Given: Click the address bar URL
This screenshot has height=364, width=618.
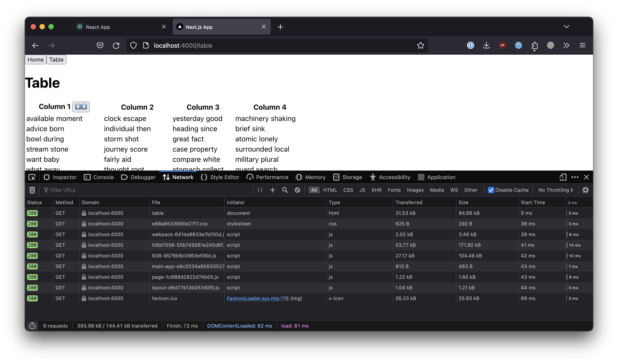Looking at the screenshot, I should 183,45.
